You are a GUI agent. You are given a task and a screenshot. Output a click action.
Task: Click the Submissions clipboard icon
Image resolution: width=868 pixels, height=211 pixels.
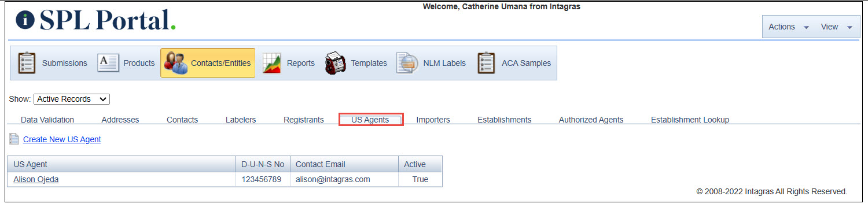click(27, 63)
